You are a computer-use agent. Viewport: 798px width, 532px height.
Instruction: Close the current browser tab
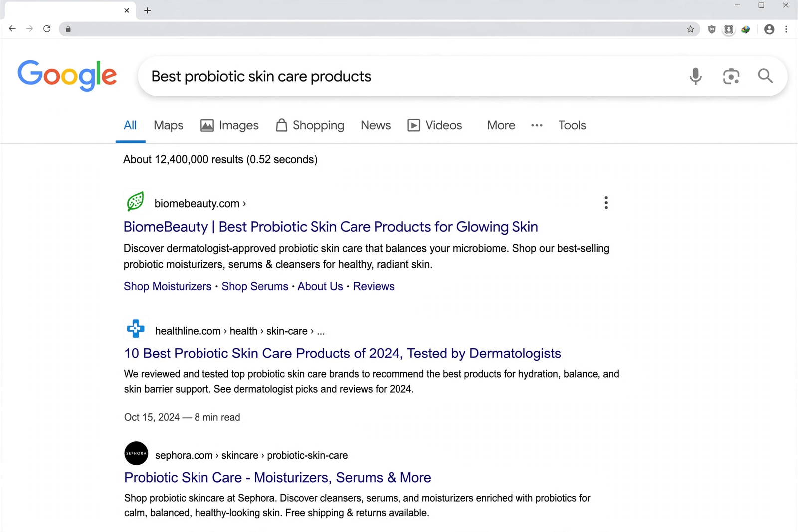click(127, 10)
